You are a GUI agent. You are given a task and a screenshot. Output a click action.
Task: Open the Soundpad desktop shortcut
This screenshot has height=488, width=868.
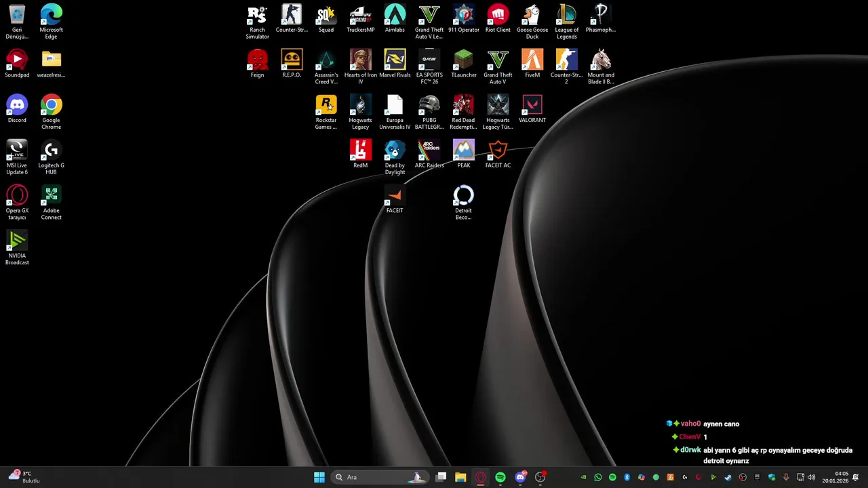[x=17, y=64]
